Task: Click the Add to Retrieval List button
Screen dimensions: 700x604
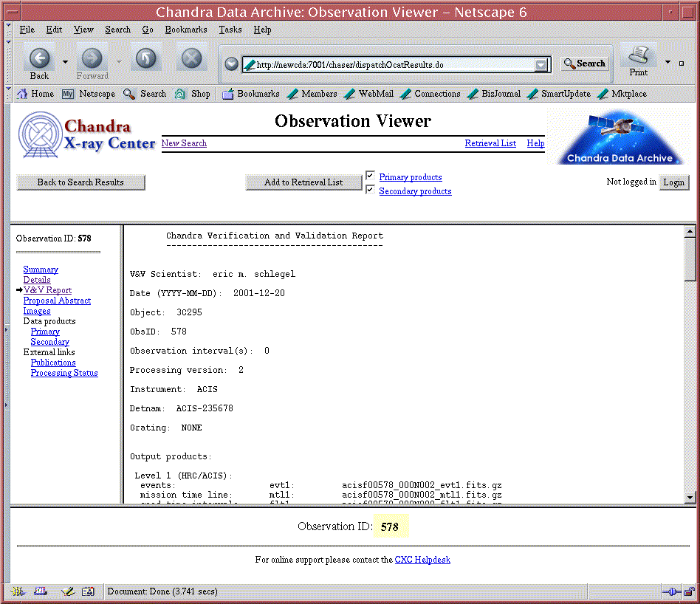Action: (303, 182)
